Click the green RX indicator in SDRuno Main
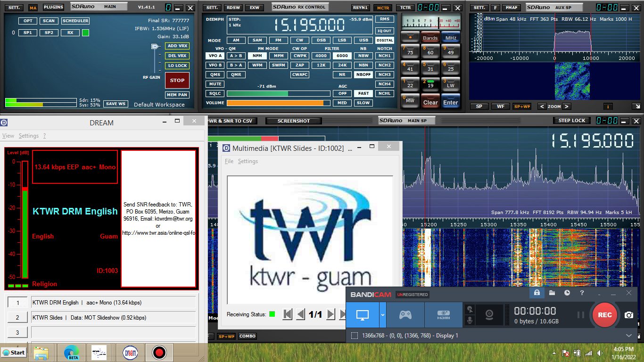644x362 pixels. 85,33
